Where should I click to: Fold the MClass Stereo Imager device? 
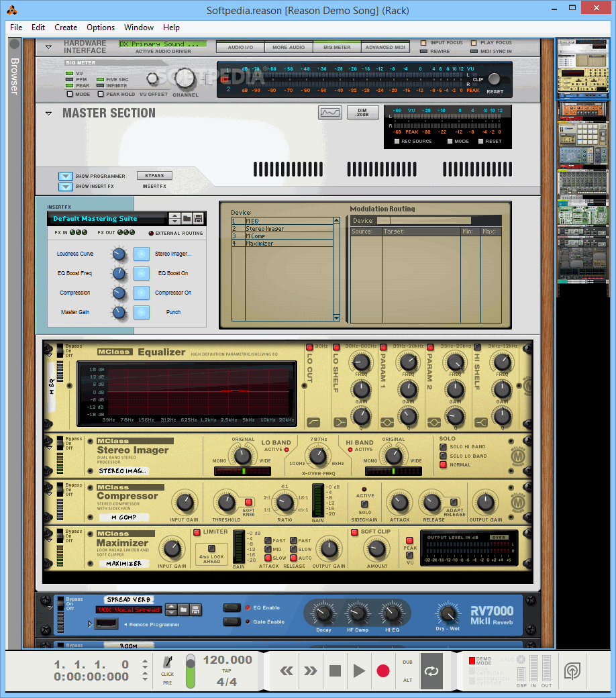[x=49, y=448]
